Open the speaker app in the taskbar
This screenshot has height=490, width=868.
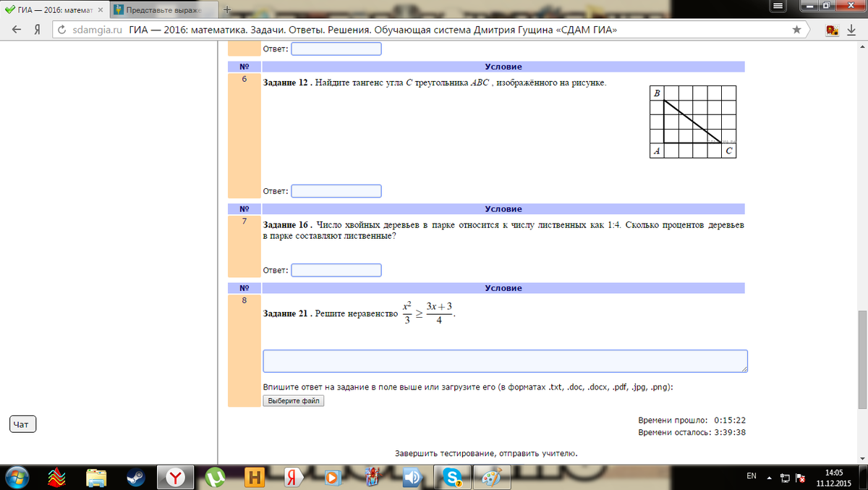[x=412, y=477]
